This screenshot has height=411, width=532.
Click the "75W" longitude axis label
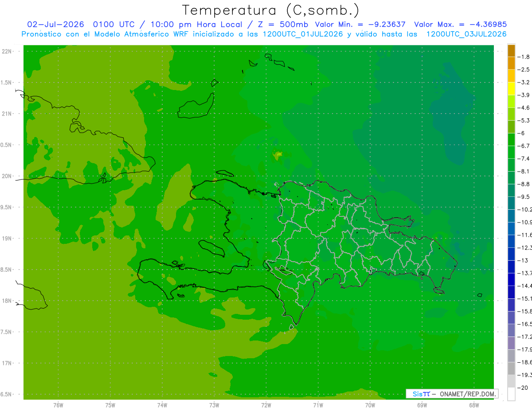point(110,405)
